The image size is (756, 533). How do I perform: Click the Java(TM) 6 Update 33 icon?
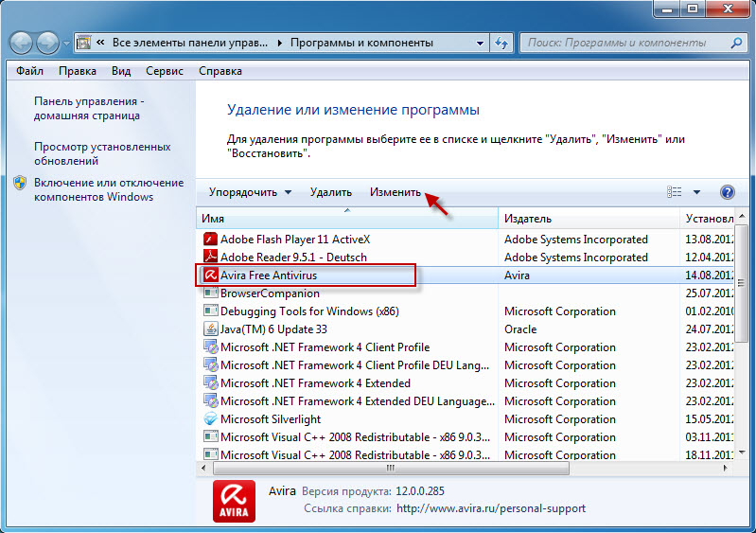point(210,329)
